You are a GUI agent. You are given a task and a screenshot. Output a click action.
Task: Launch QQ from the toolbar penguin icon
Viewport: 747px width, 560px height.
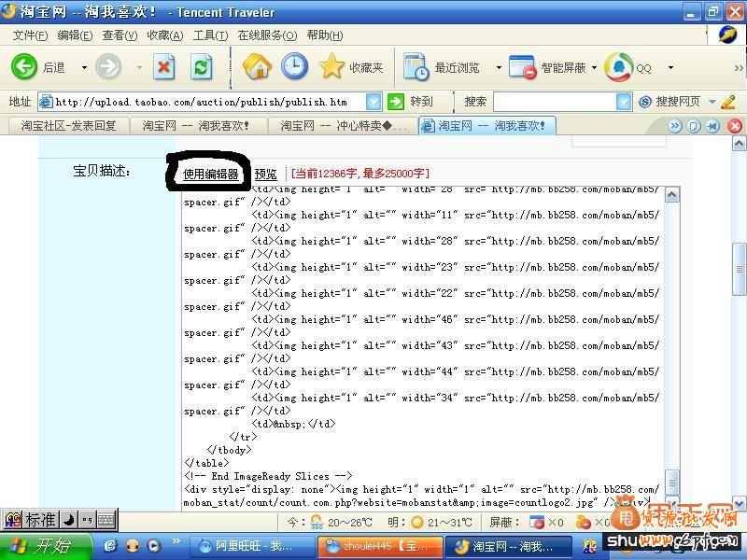click(x=618, y=67)
